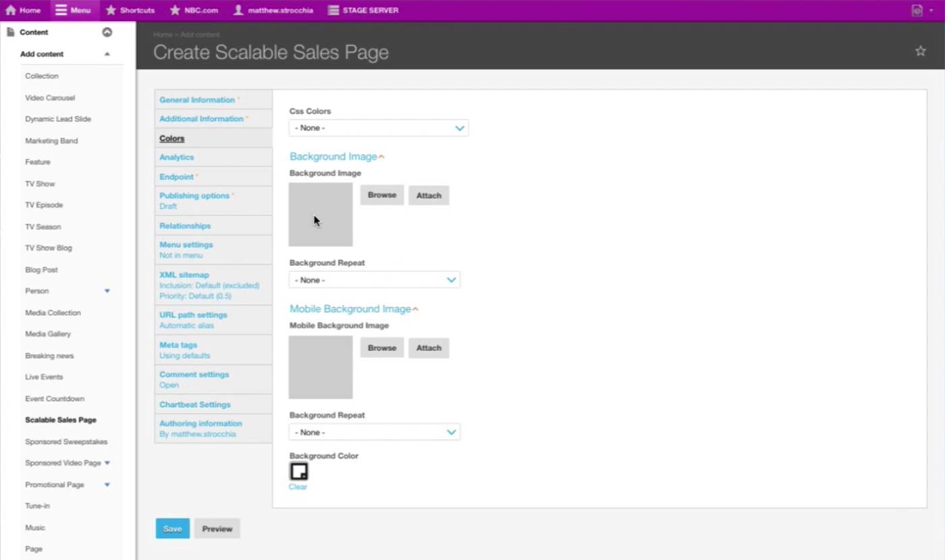Click the bookmark star beside page title
This screenshot has width=945, height=560.
tap(920, 51)
